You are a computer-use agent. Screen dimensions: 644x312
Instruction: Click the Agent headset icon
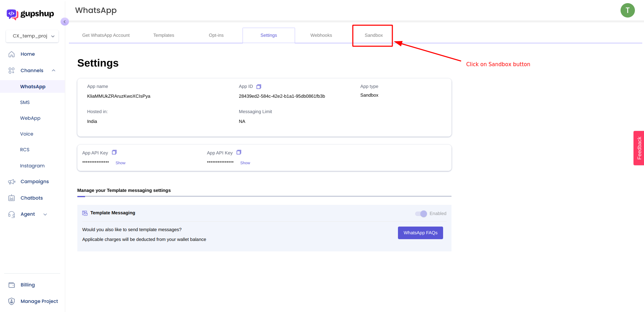(12, 214)
